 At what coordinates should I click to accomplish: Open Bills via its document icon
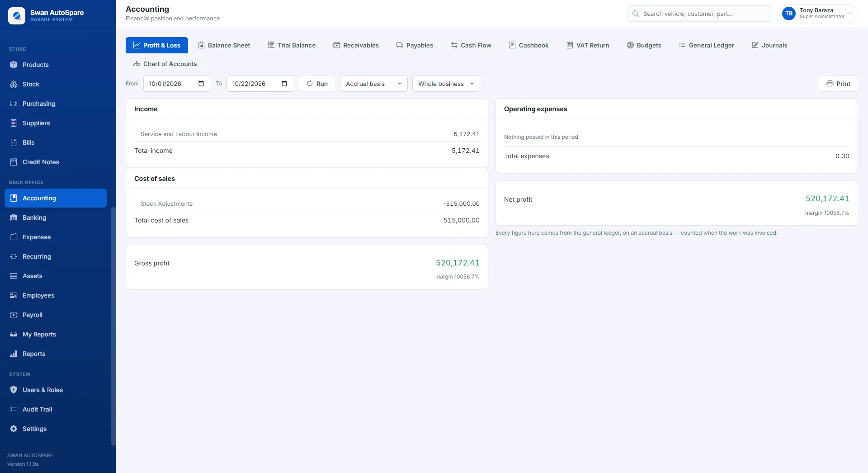pos(14,142)
